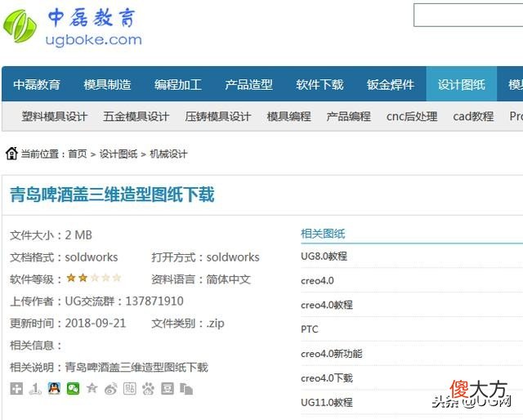523x420 pixels.
Task: Open the 钣金焊件 navigation tab
Action: (391, 85)
